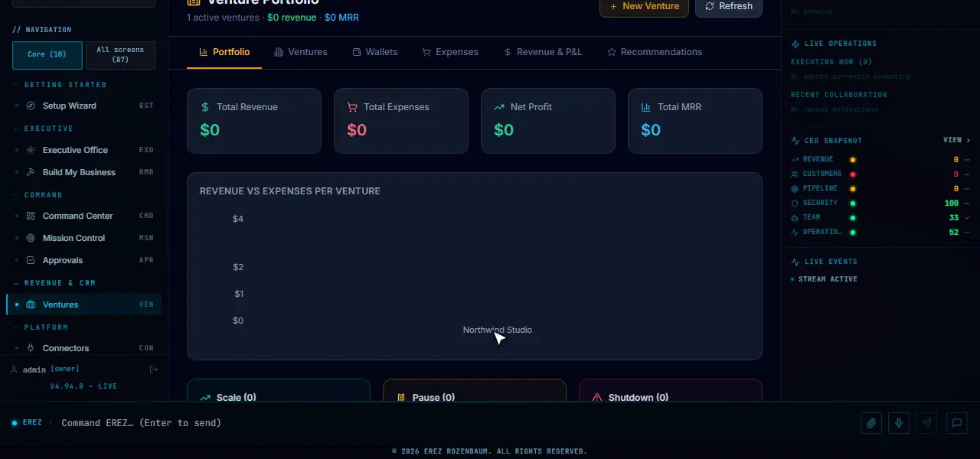Collapse the Revenue & CRM section
This screenshot has height=459, width=980.
click(54, 283)
